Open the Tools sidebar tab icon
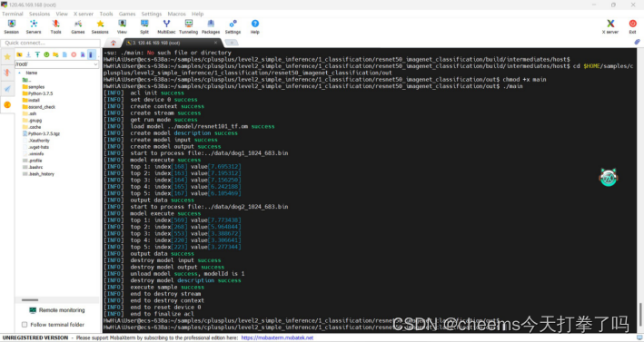 (x=7, y=73)
